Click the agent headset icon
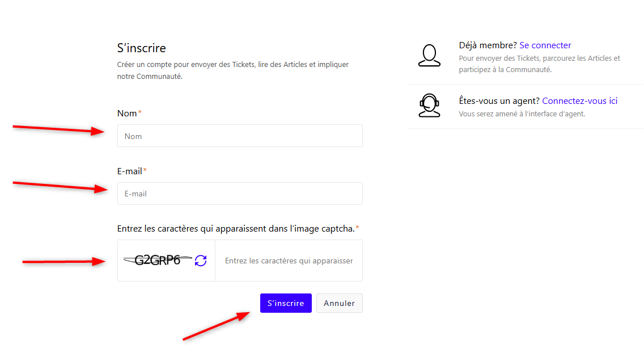Viewport: 644px width, 361px height. [x=429, y=105]
